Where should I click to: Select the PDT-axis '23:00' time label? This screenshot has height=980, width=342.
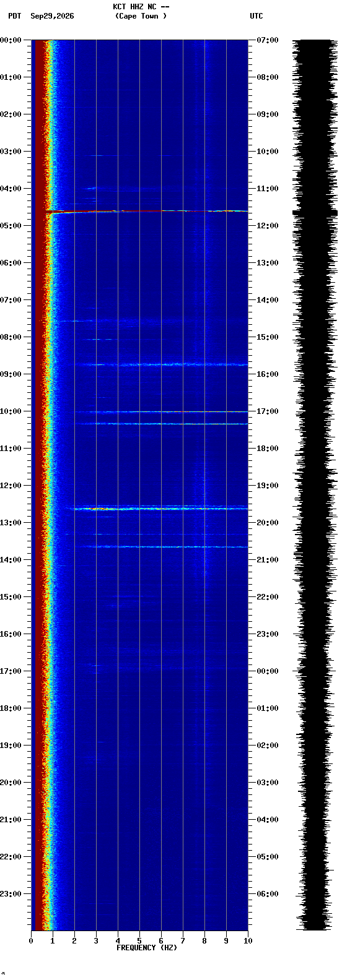tap(11, 894)
